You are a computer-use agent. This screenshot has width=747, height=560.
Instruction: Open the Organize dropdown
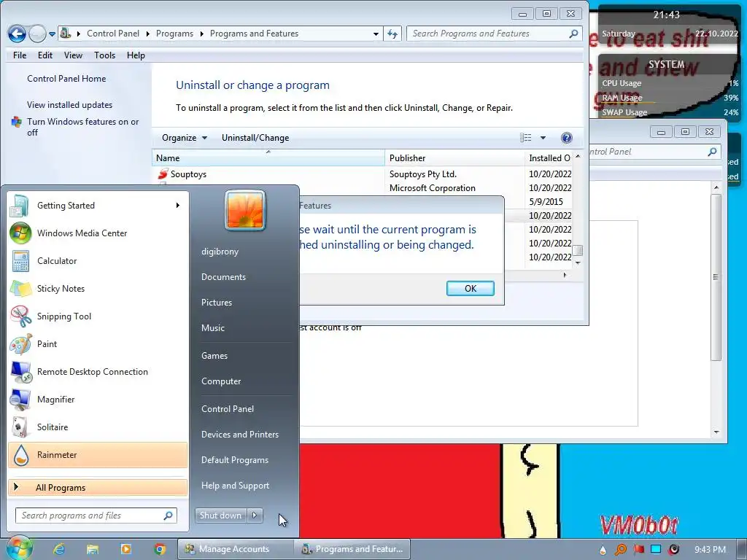(x=185, y=138)
